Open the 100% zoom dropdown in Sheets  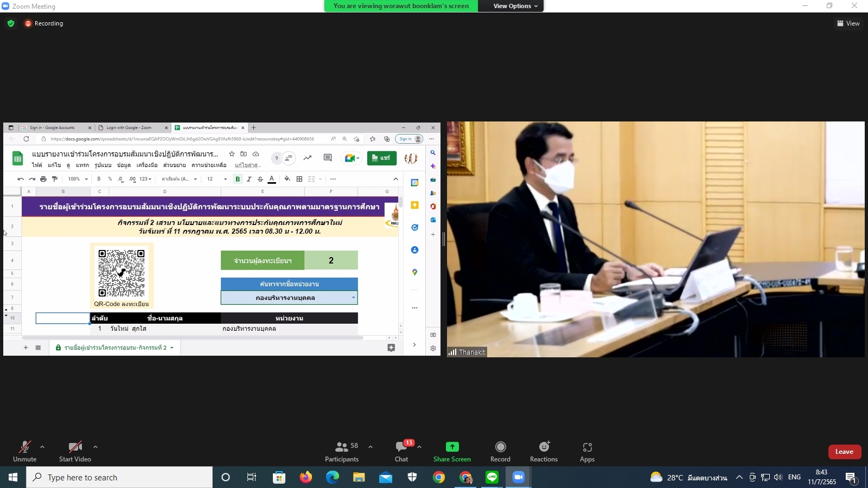[78, 179]
